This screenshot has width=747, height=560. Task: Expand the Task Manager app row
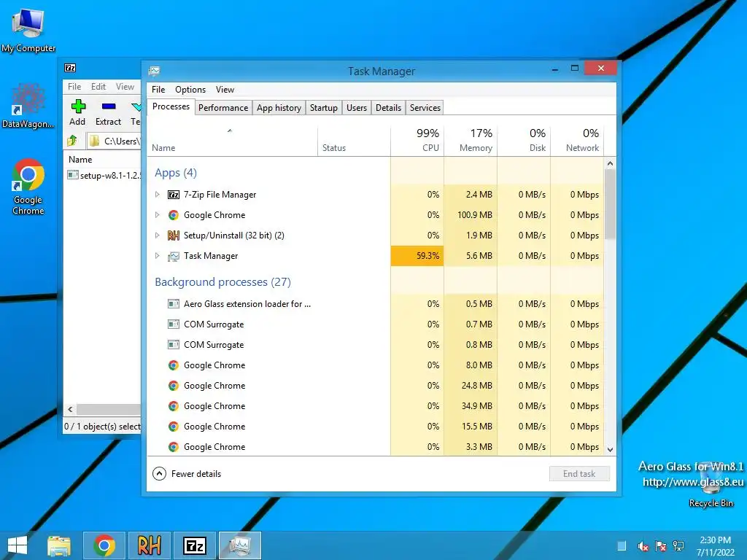(x=158, y=256)
